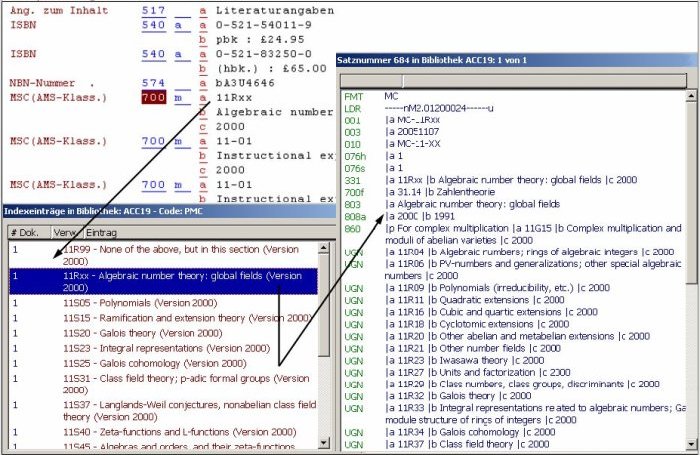Select index entry '11S05 - Polynomials'

point(163,303)
